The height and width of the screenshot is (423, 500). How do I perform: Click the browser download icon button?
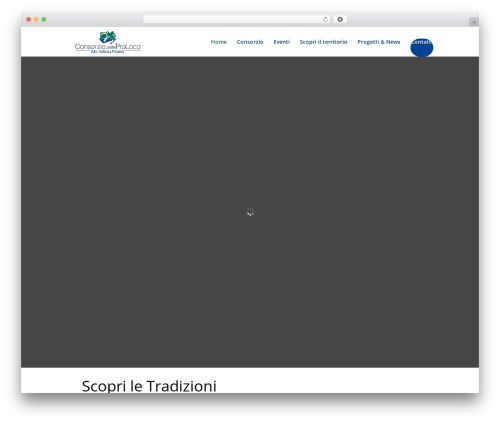tap(340, 19)
